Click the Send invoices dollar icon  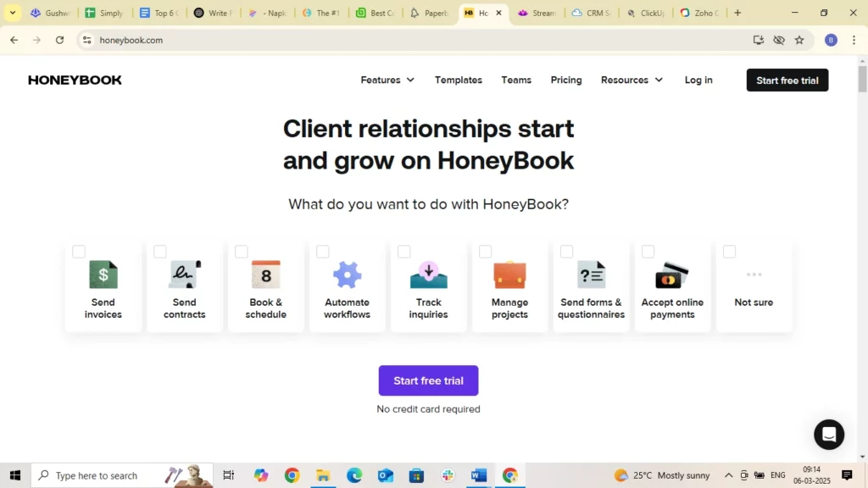(103, 274)
